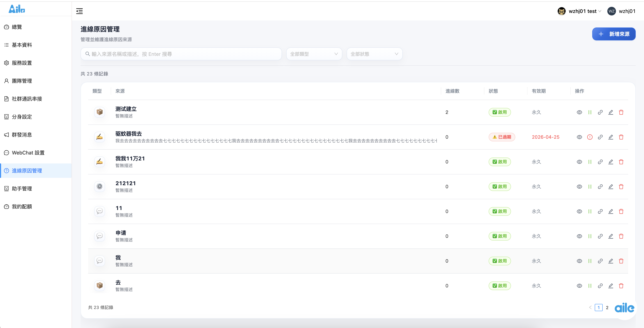Click the 新增來源 button
This screenshot has height=328, width=644.
point(614,34)
